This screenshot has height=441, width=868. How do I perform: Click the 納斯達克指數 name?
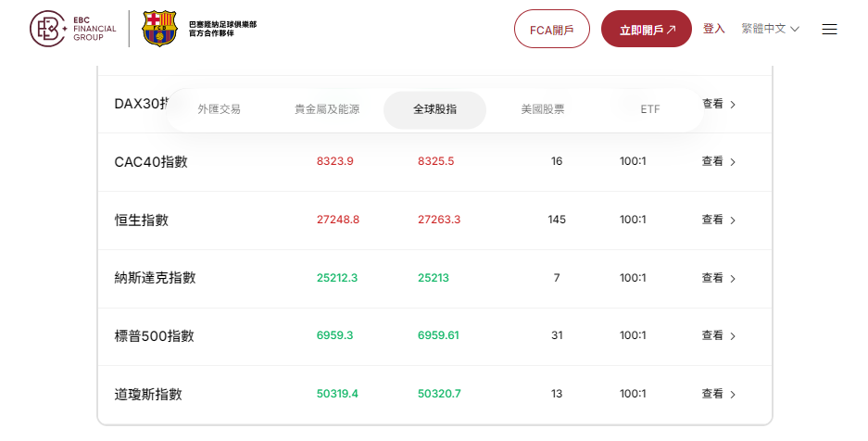click(155, 278)
